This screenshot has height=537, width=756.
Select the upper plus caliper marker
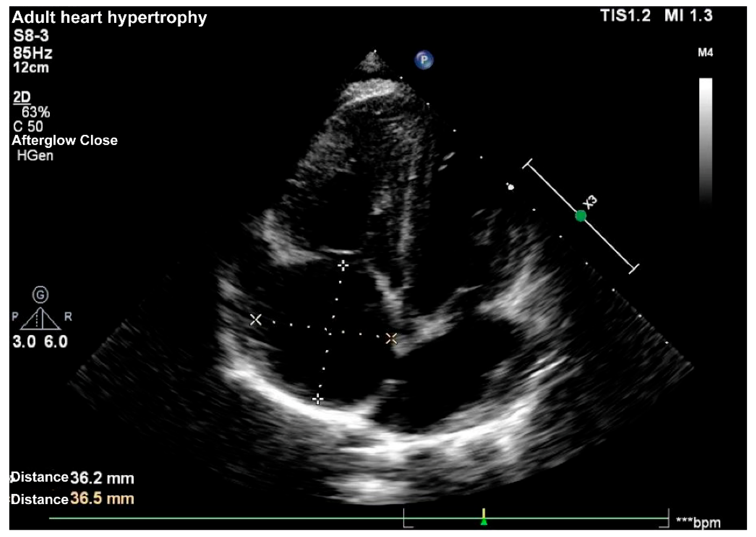(343, 266)
